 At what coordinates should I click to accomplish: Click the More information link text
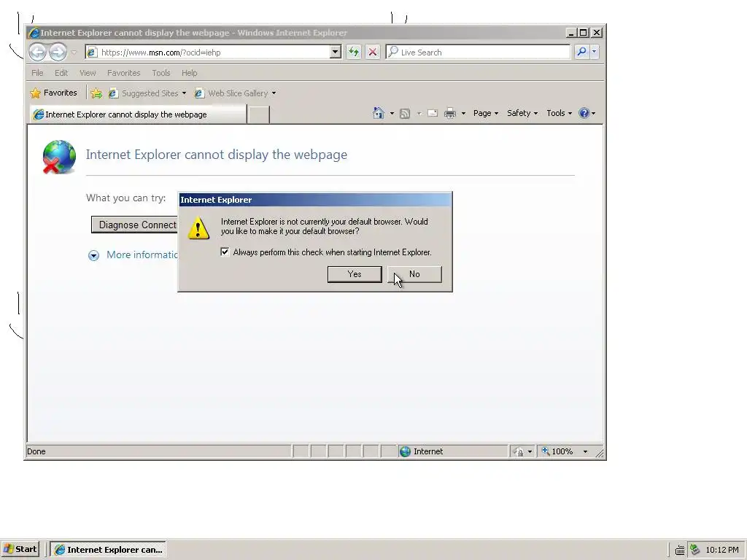pyautogui.click(x=142, y=254)
